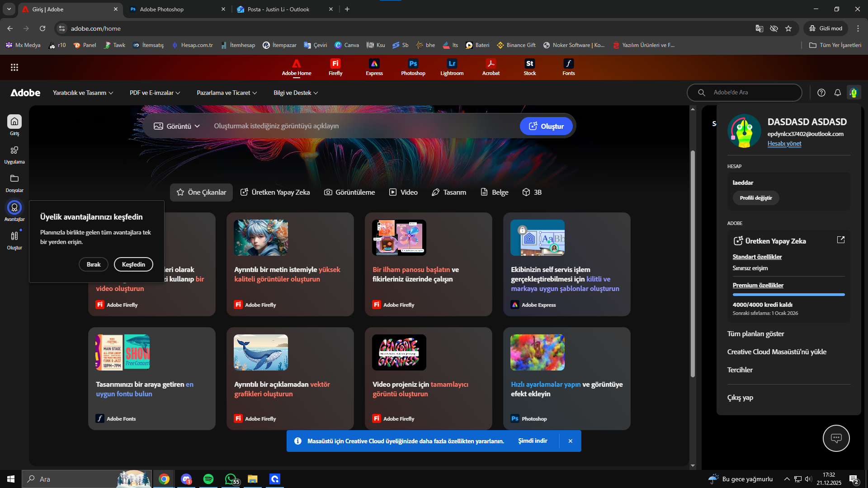Open the whale vector graphics thumbnail

(x=261, y=352)
